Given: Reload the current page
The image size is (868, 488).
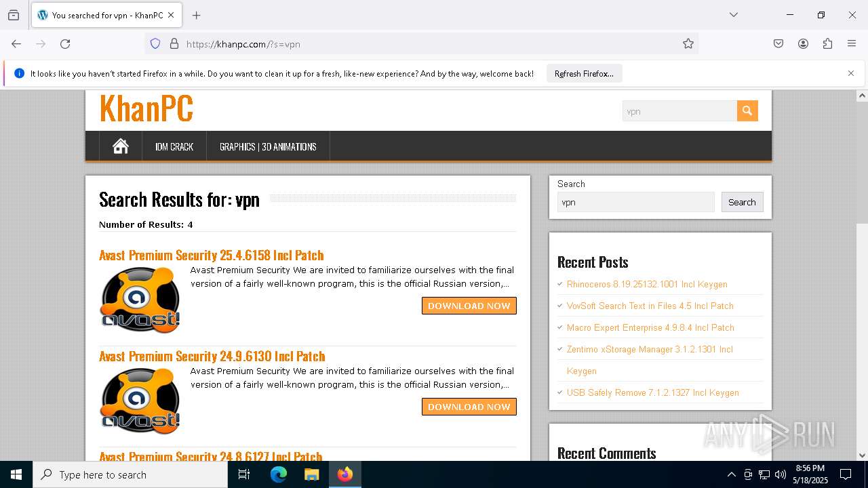Looking at the screenshot, I should tap(65, 44).
